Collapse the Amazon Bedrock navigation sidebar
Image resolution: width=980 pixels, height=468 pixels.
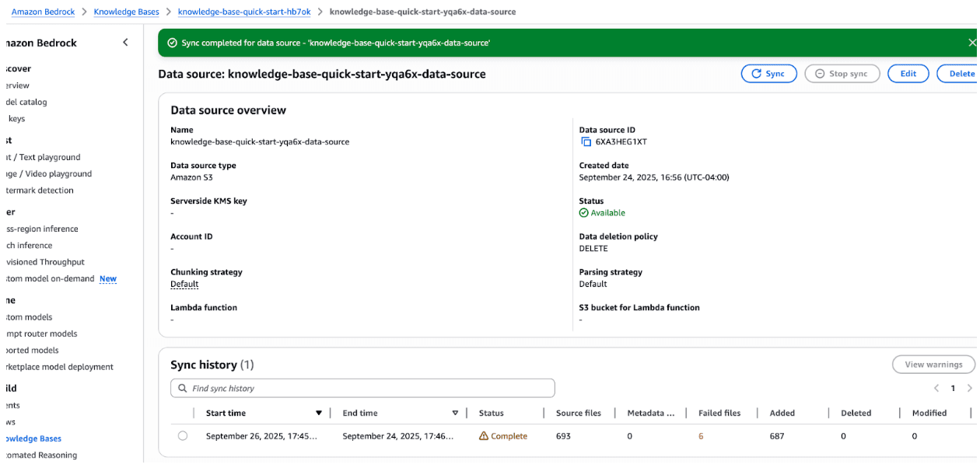pos(125,43)
